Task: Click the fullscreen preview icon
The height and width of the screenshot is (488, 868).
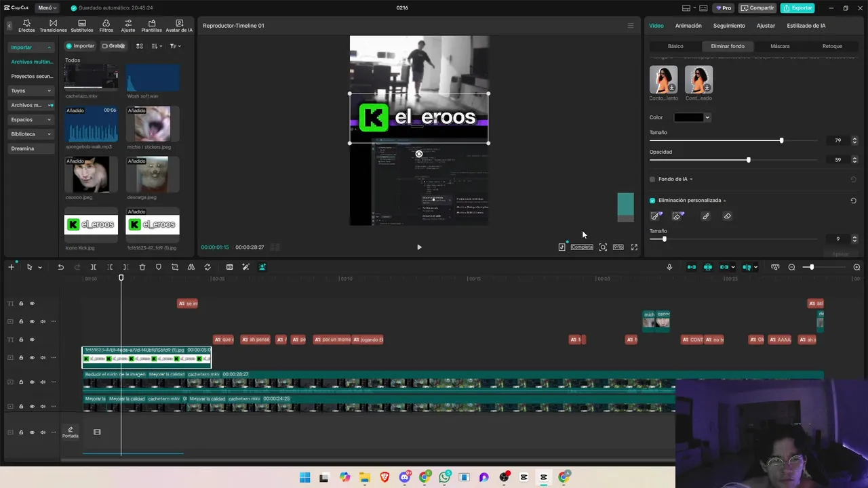Action: click(634, 247)
